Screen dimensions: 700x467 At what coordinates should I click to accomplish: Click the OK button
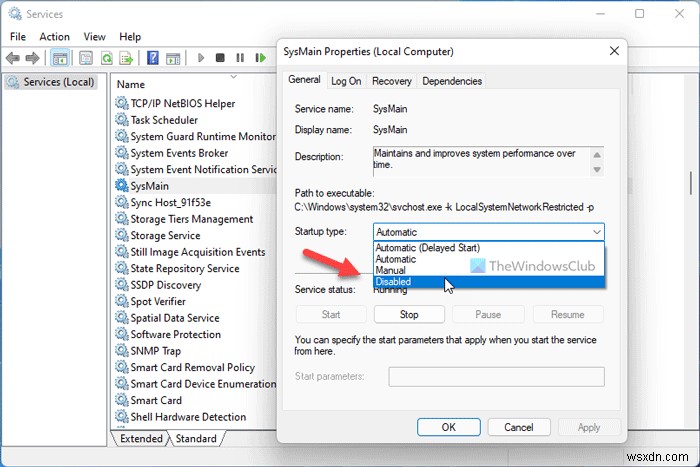pyautogui.click(x=449, y=427)
